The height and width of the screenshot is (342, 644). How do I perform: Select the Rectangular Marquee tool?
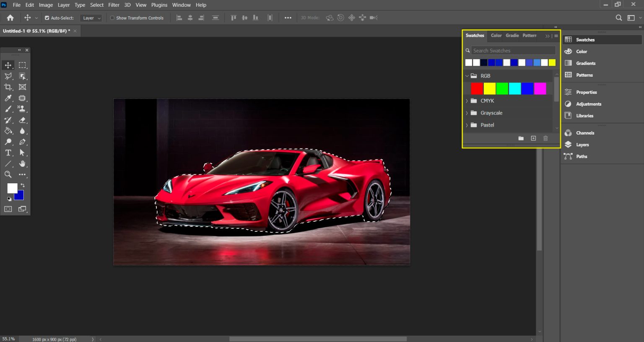pos(22,65)
